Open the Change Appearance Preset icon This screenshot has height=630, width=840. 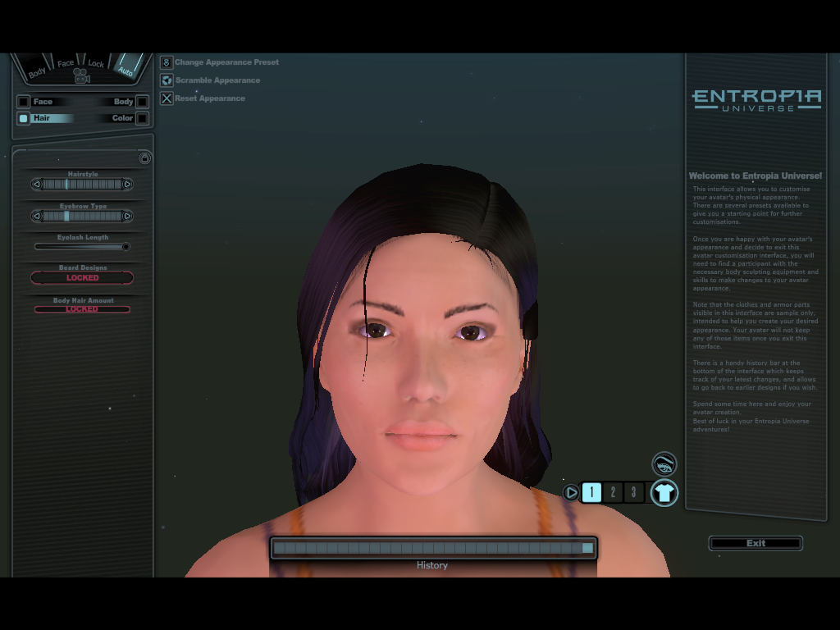click(x=167, y=62)
